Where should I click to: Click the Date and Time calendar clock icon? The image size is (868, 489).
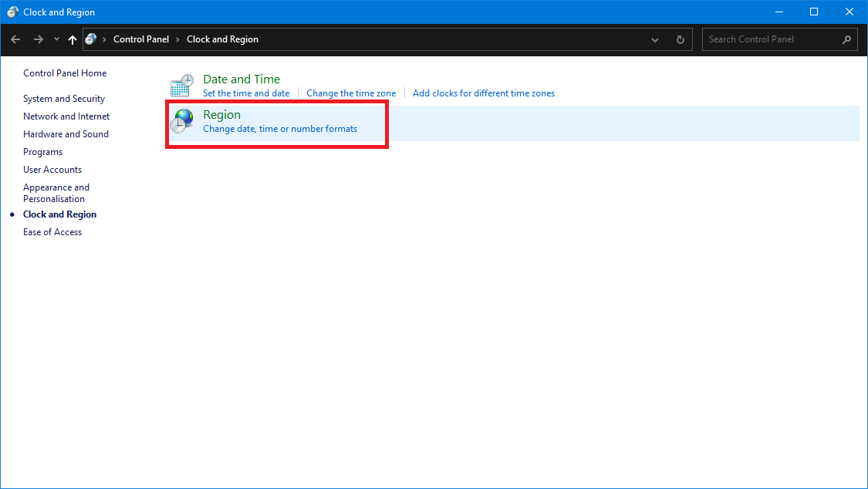pyautogui.click(x=182, y=86)
